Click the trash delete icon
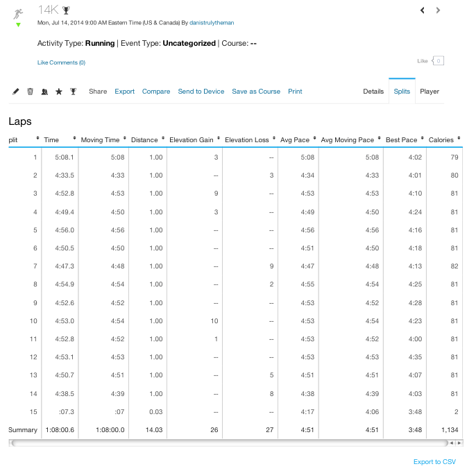The image size is (476, 471). point(30,92)
